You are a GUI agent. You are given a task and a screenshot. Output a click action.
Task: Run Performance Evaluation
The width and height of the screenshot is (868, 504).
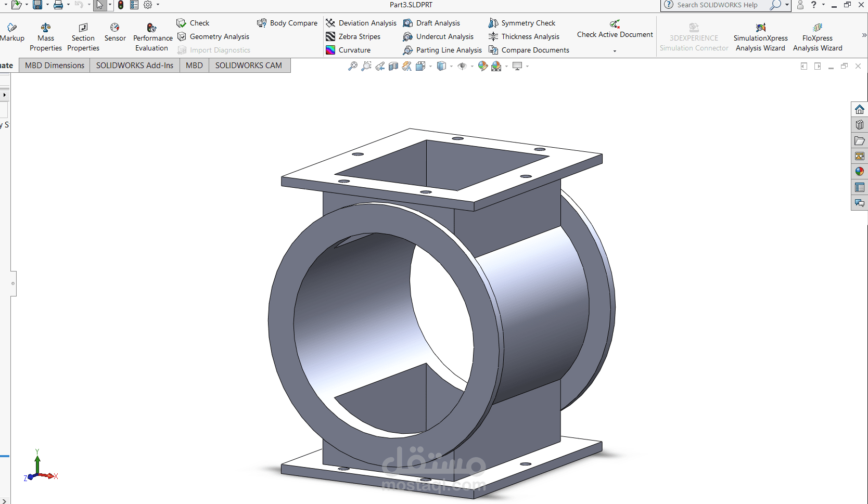pyautogui.click(x=152, y=37)
